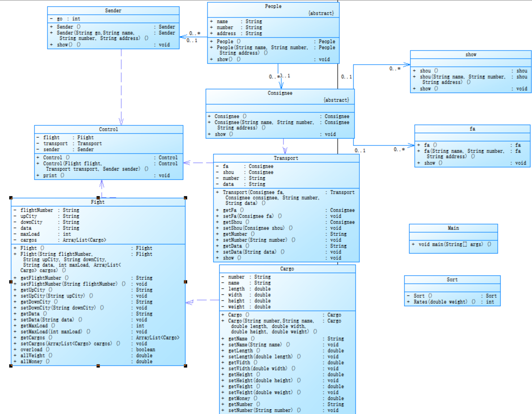Select the Consignee class title
The height and width of the screenshot is (414, 532).
tap(280, 93)
